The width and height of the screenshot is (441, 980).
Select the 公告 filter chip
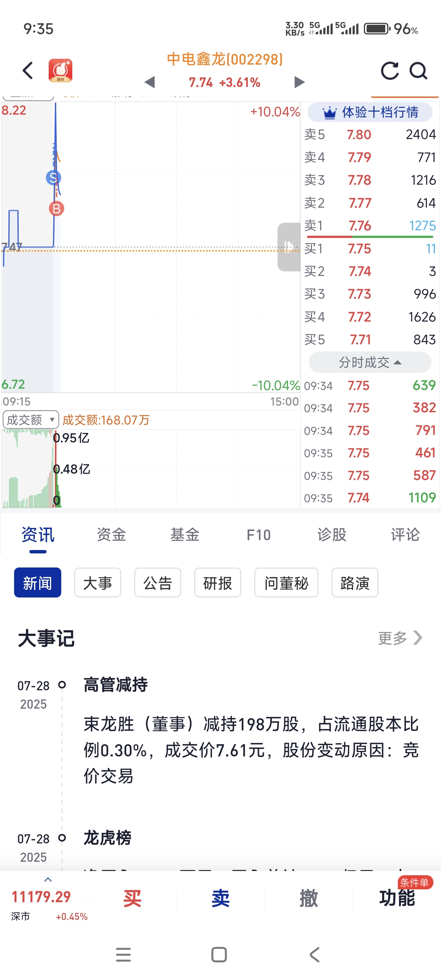pos(157,582)
